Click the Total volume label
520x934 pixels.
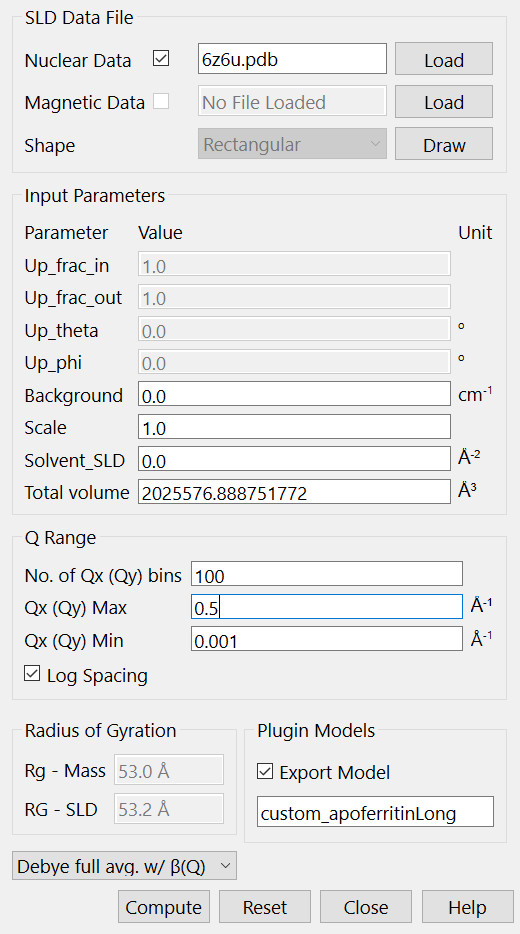(x=77, y=492)
